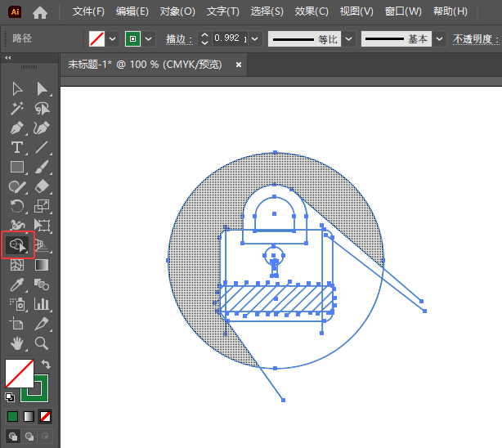Apply None mode button
Viewport: 502px width, 448px height.
coord(45,417)
